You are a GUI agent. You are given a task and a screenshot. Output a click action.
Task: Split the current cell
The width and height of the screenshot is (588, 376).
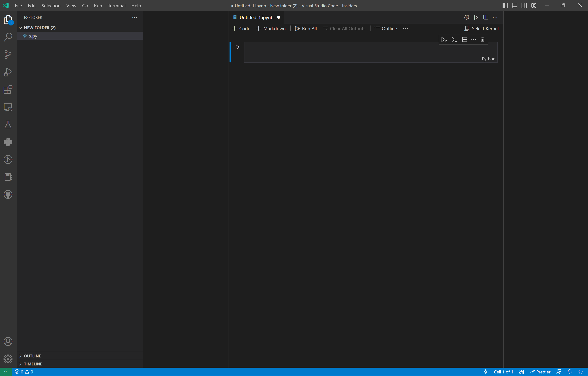(465, 39)
